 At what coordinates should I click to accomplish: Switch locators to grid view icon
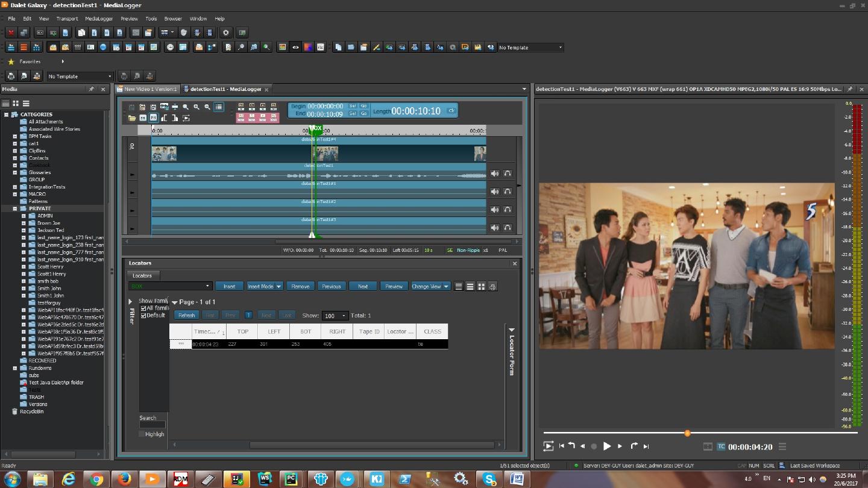click(x=481, y=287)
